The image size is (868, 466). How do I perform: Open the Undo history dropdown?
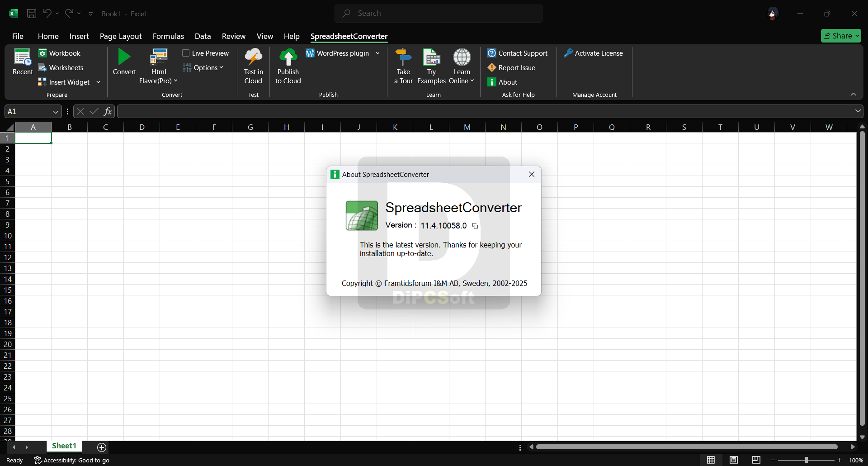coord(57,14)
